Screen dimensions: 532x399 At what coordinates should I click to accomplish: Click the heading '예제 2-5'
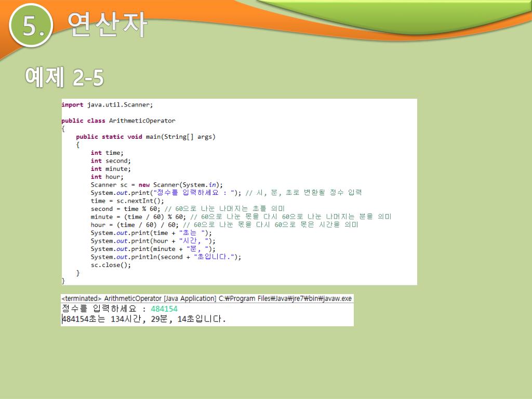pos(64,77)
